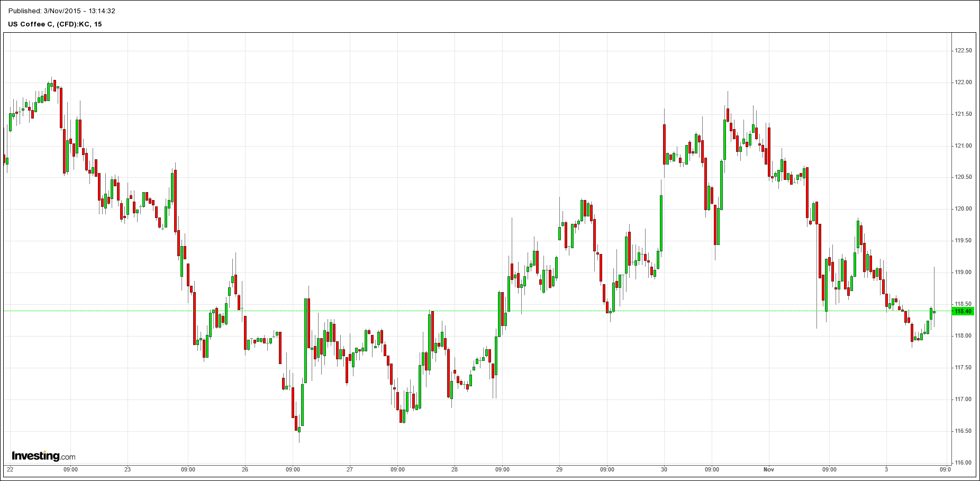Click the 116.50 price axis label
This screenshot has width=980, height=481.
963,431
